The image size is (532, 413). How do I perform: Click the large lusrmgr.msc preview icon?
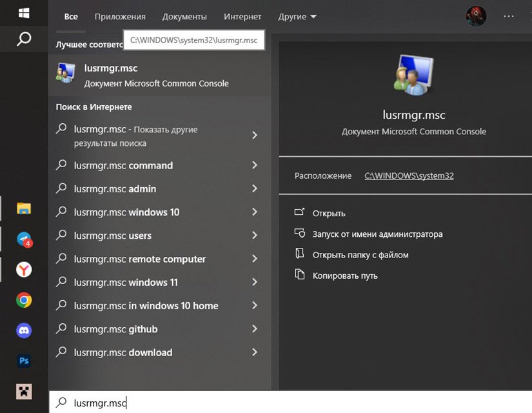pos(413,75)
